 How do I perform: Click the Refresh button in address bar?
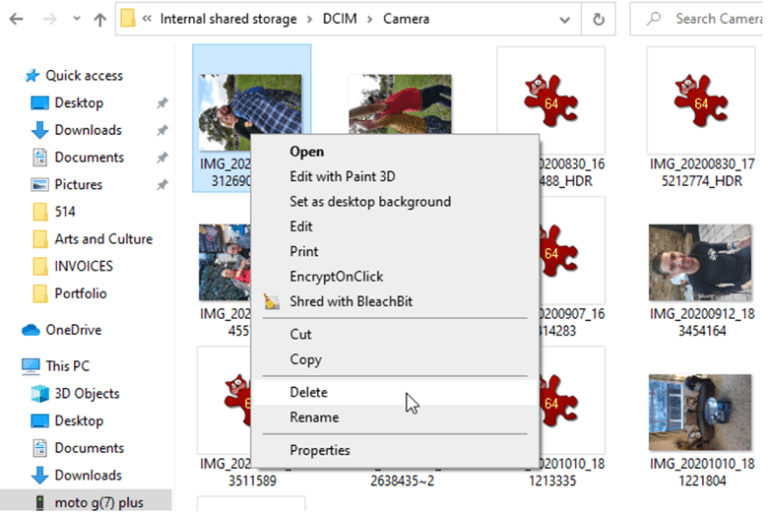598,19
